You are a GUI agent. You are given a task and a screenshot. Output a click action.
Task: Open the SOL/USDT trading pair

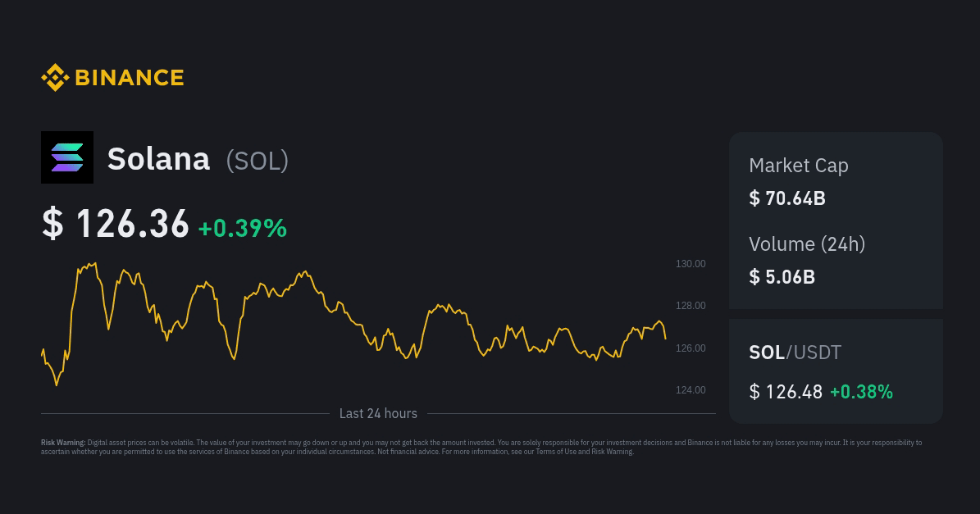point(795,353)
